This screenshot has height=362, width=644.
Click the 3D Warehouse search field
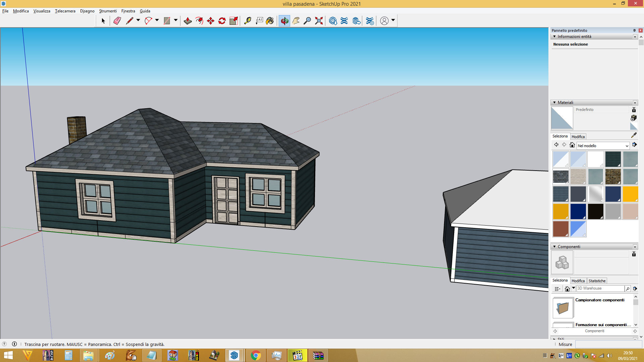tap(600, 289)
